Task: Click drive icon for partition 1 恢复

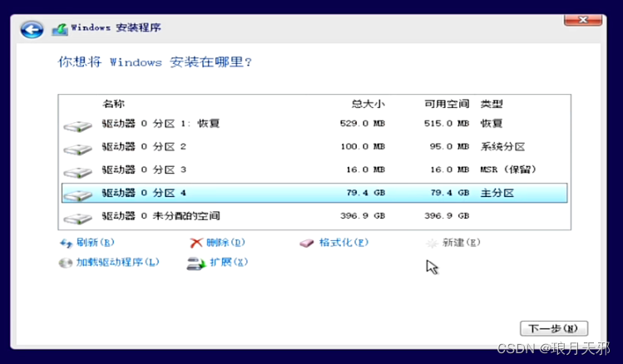Action: click(x=78, y=126)
